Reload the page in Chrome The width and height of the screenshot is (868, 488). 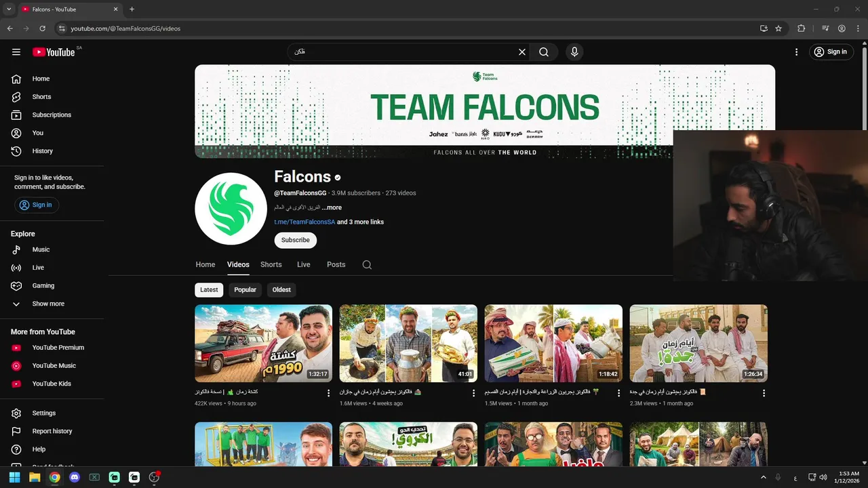tap(42, 28)
